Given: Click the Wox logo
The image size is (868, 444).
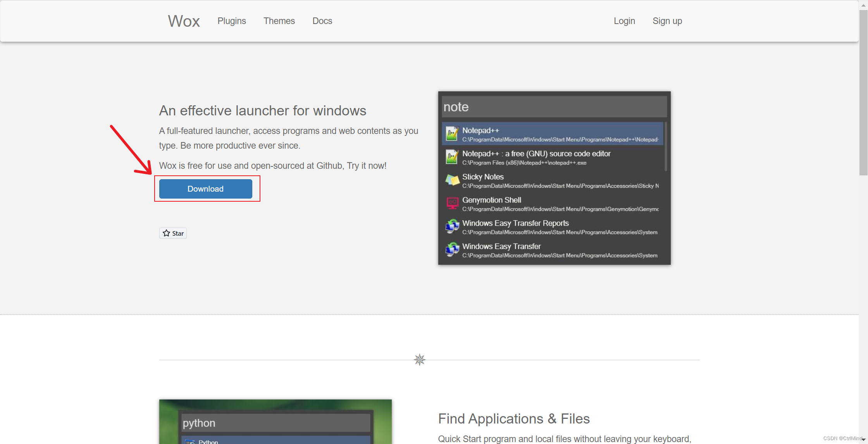Looking at the screenshot, I should pyautogui.click(x=183, y=21).
